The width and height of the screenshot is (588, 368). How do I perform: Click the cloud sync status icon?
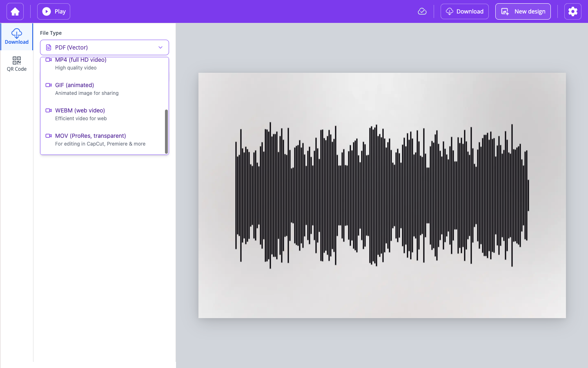tap(422, 11)
